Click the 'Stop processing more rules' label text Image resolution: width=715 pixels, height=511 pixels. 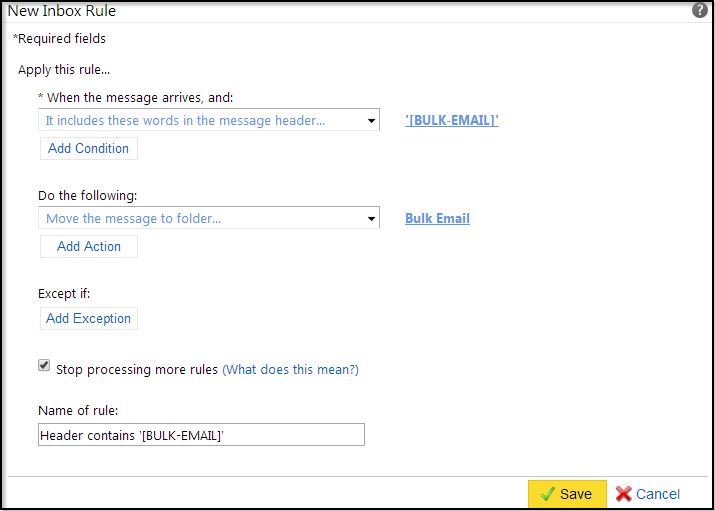coord(137,370)
